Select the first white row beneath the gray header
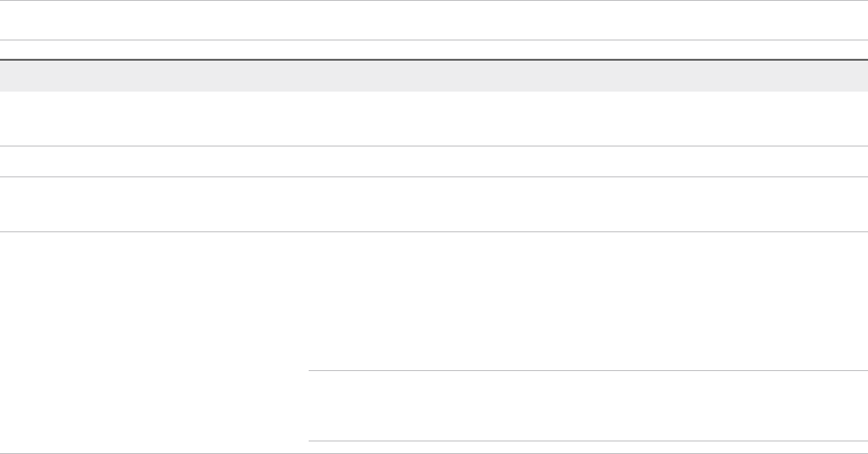 coord(434,119)
